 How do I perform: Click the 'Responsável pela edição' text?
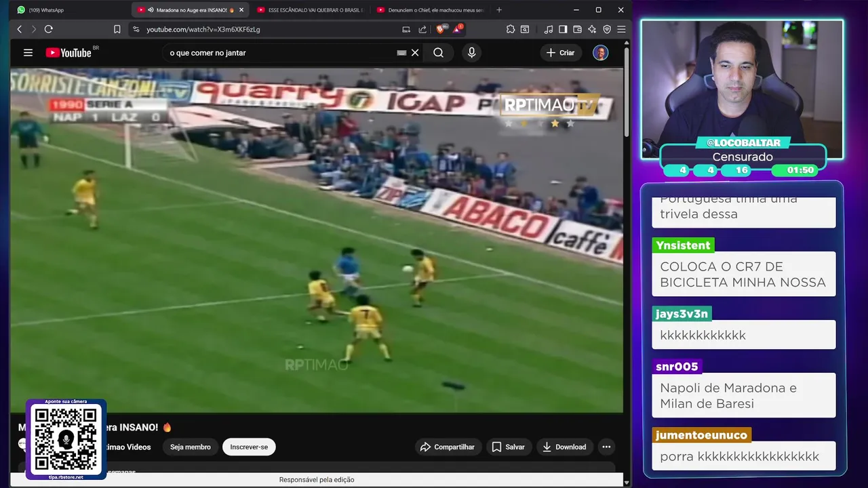coord(317,480)
